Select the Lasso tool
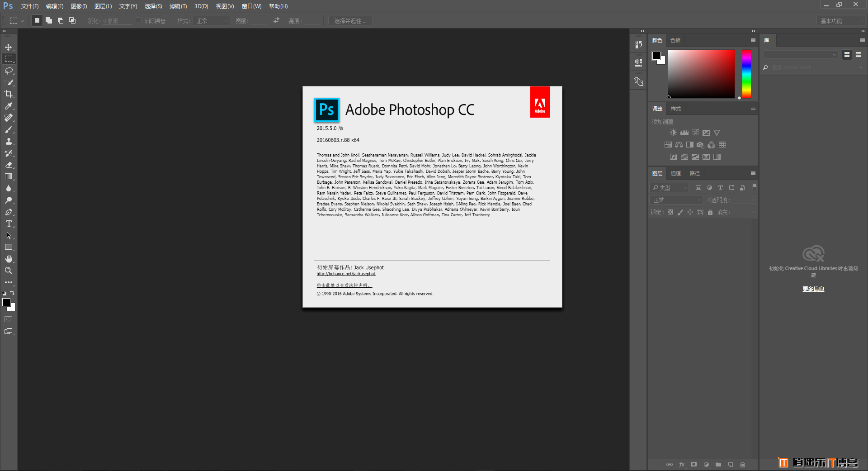868x471 pixels. tap(9, 71)
